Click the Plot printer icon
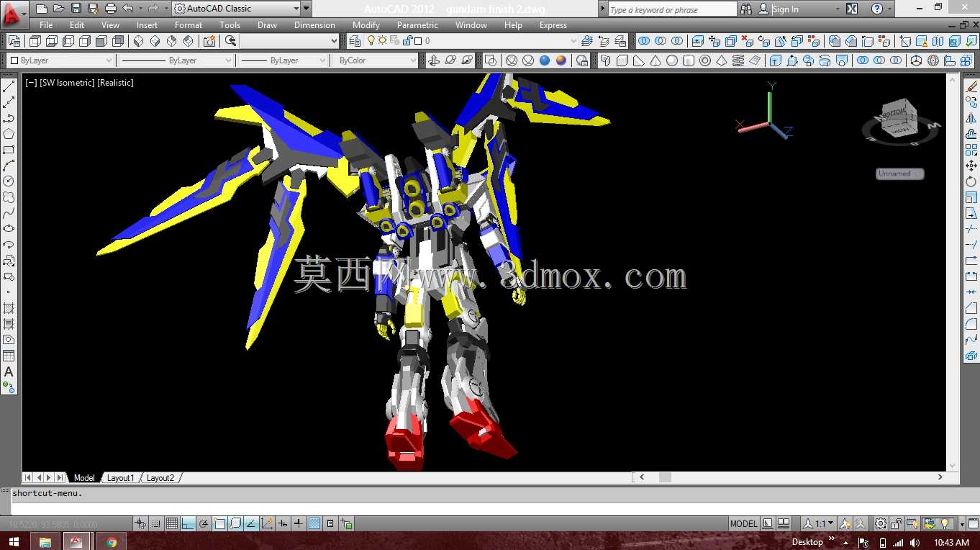Image resolution: width=980 pixels, height=550 pixels. [x=111, y=9]
